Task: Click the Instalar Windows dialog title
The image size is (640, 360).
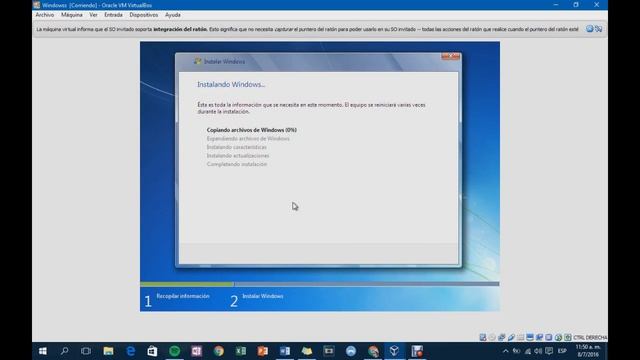Action: point(224,62)
